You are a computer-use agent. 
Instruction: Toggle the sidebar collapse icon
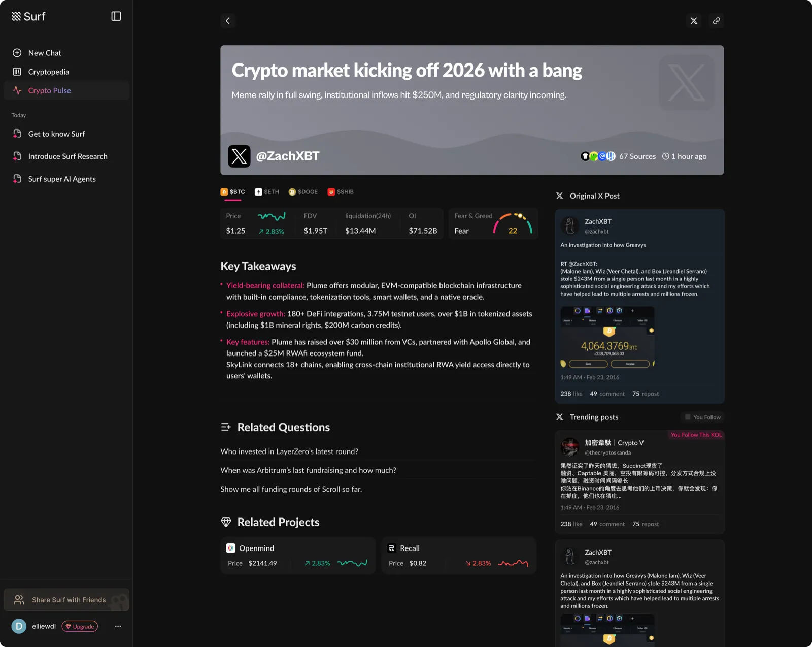point(116,16)
